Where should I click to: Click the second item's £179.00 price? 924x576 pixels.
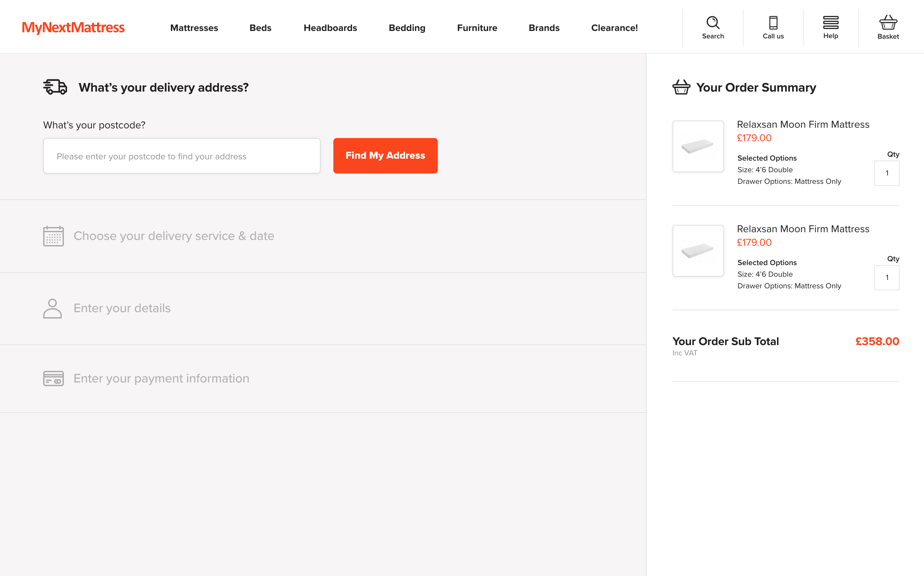(x=754, y=242)
